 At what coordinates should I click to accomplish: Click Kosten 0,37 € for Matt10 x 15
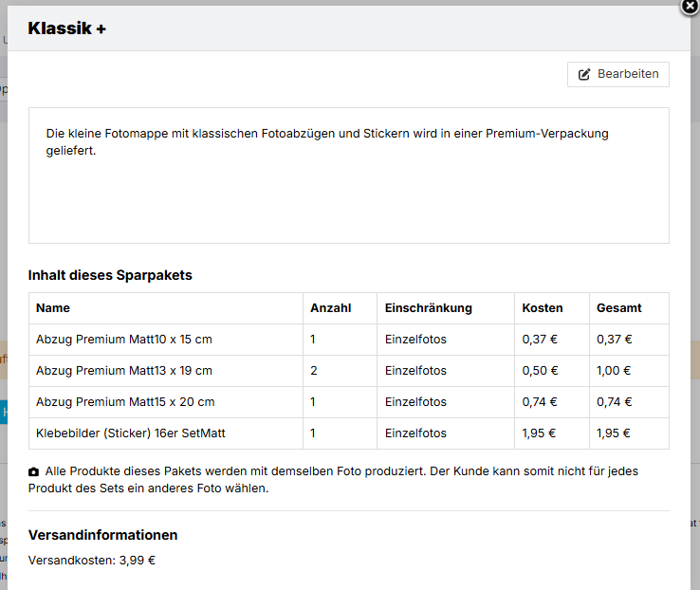(x=540, y=340)
